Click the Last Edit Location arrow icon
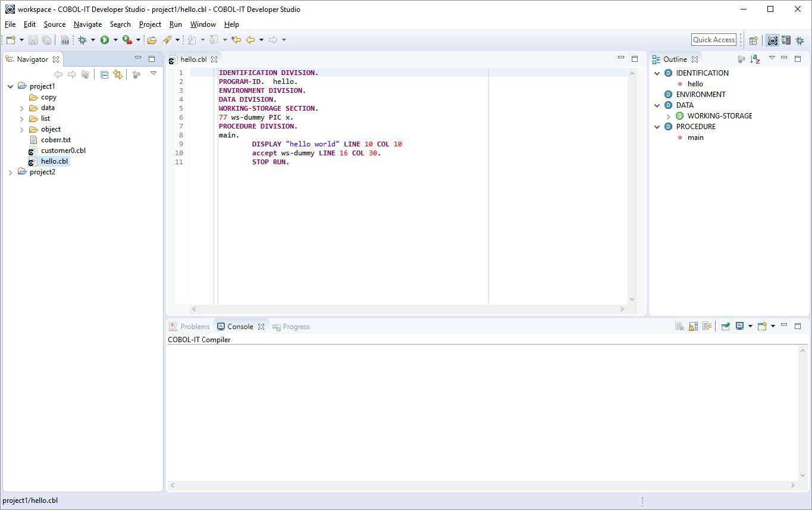Image resolution: width=812 pixels, height=510 pixels. tap(236, 40)
